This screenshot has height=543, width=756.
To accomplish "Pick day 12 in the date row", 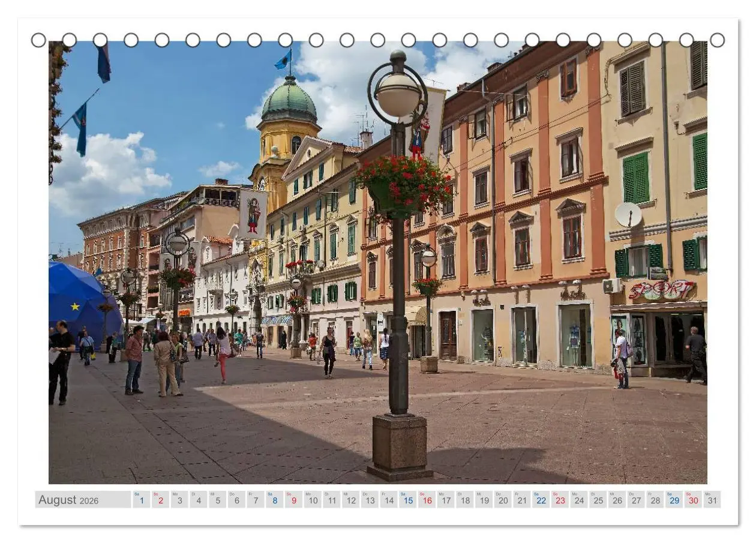I will 351,499.
